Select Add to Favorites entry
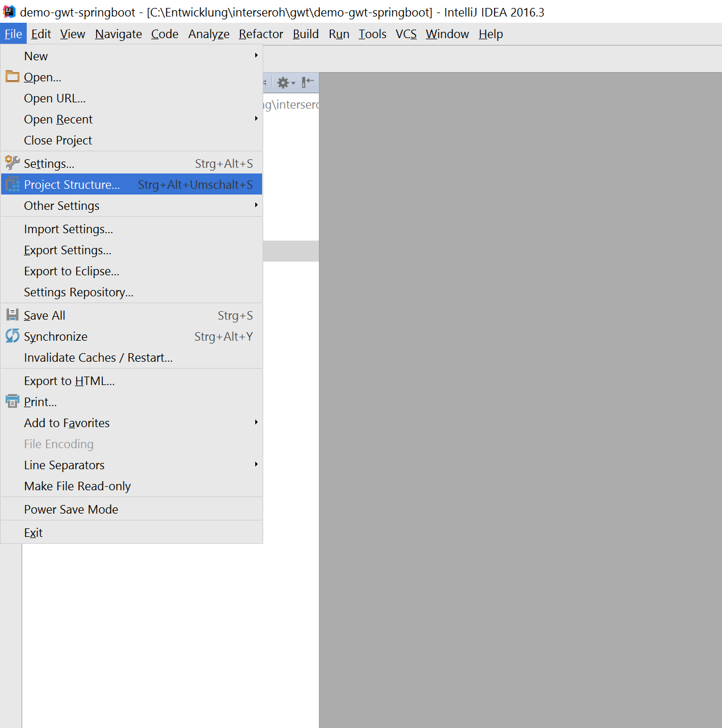Image resolution: width=722 pixels, height=728 pixels. [x=132, y=423]
